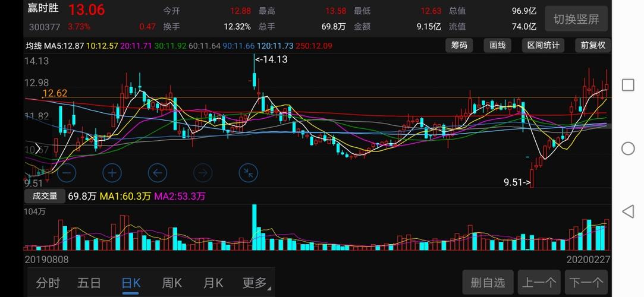Tap volume MA2:53.3万 label
Image resolution: width=644 pixels, height=297 pixels.
pyautogui.click(x=180, y=197)
